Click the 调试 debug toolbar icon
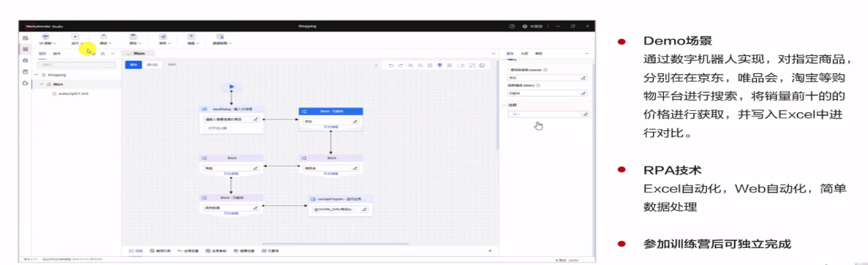The height and width of the screenshot is (265, 868). (103, 36)
